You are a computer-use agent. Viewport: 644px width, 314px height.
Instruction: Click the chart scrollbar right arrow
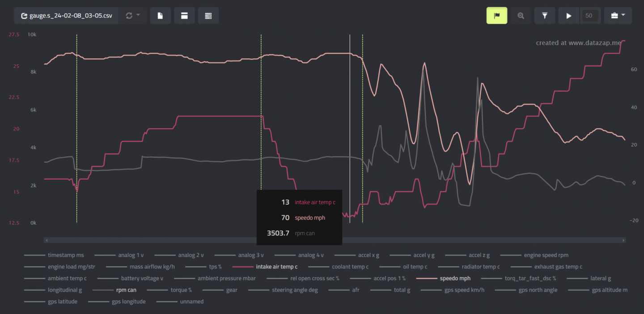point(623,240)
